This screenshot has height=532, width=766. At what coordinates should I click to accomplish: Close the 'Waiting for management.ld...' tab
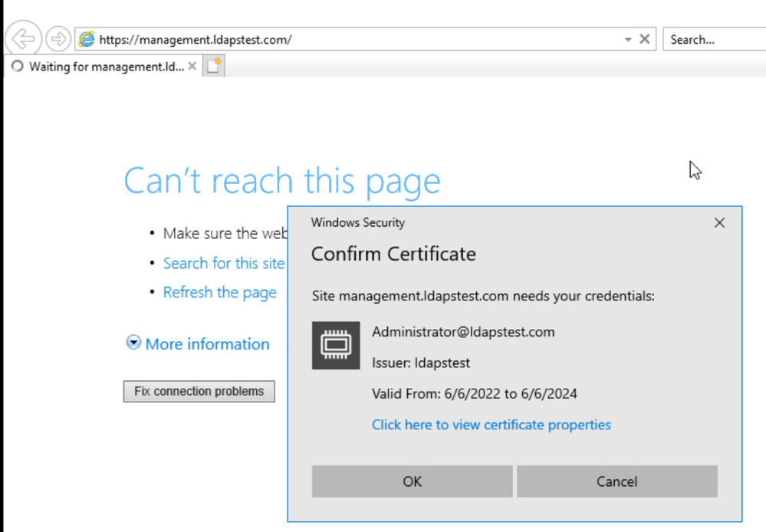tap(192, 66)
